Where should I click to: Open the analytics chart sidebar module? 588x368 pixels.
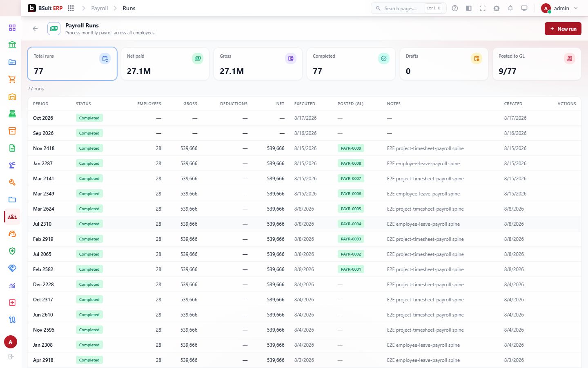coord(12,285)
